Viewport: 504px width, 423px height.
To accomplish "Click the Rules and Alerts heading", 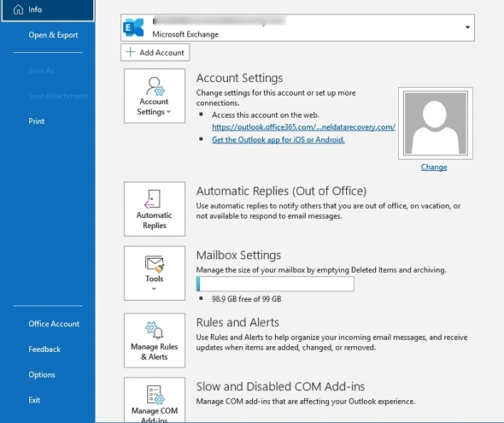I will (x=237, y=322).
